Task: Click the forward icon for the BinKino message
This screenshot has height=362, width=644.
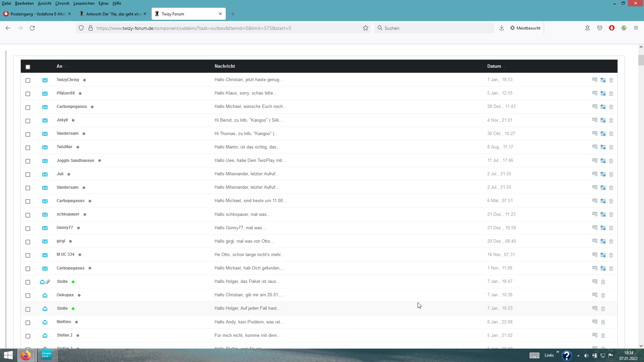Action: pos(595,322)
